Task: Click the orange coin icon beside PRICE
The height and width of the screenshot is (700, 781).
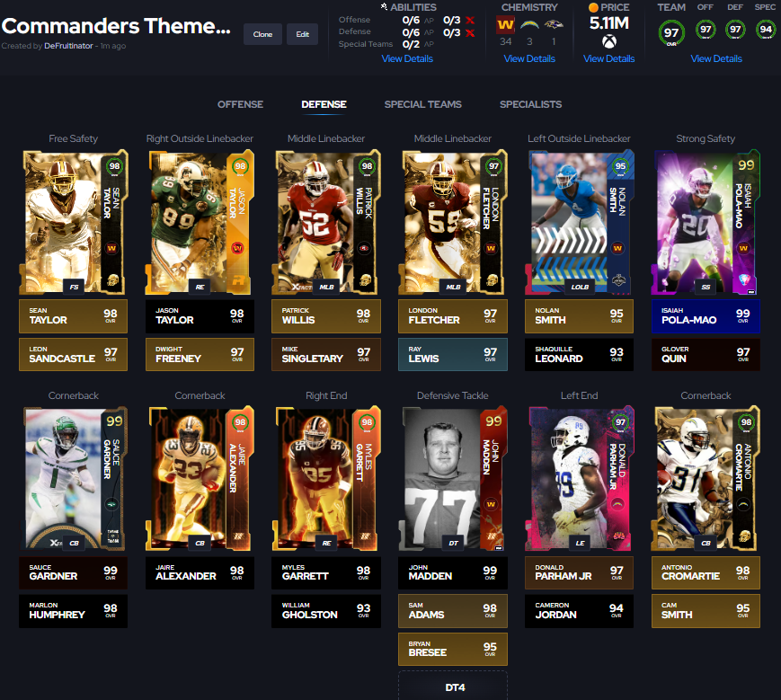Action: click(x=590, y=7)
